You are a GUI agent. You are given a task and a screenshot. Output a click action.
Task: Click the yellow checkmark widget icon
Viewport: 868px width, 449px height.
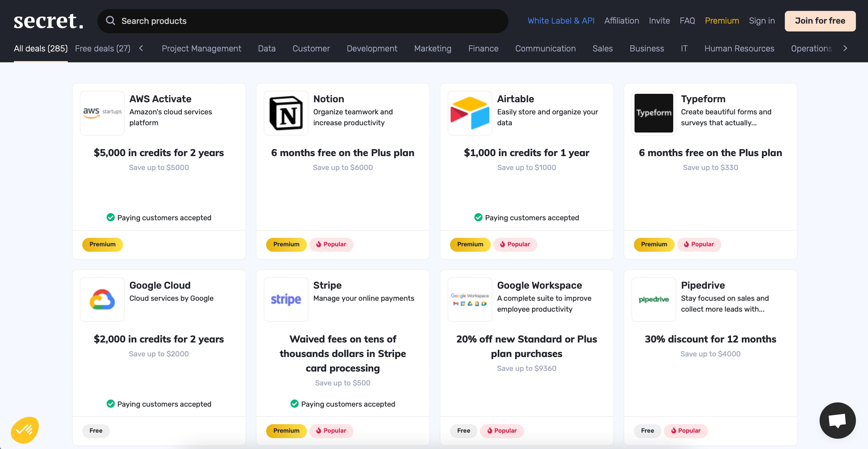[24, 430]
